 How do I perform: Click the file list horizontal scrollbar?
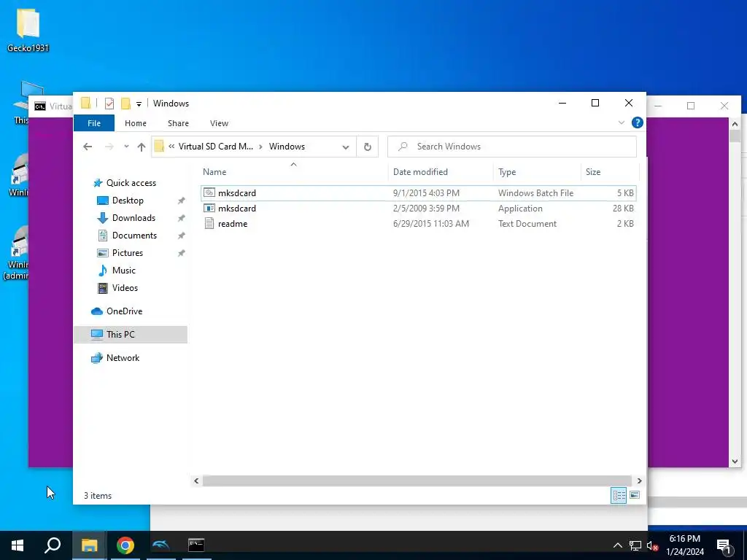417,481
